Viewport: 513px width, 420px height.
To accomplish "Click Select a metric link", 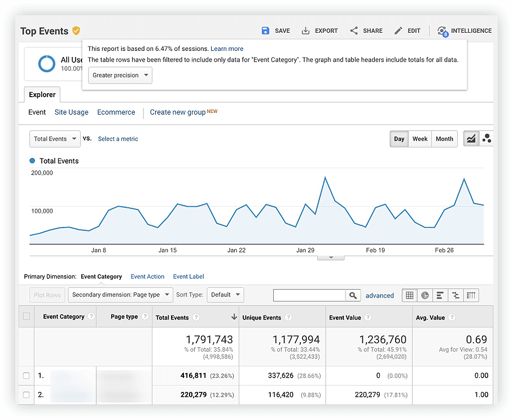I will [118, 139].
